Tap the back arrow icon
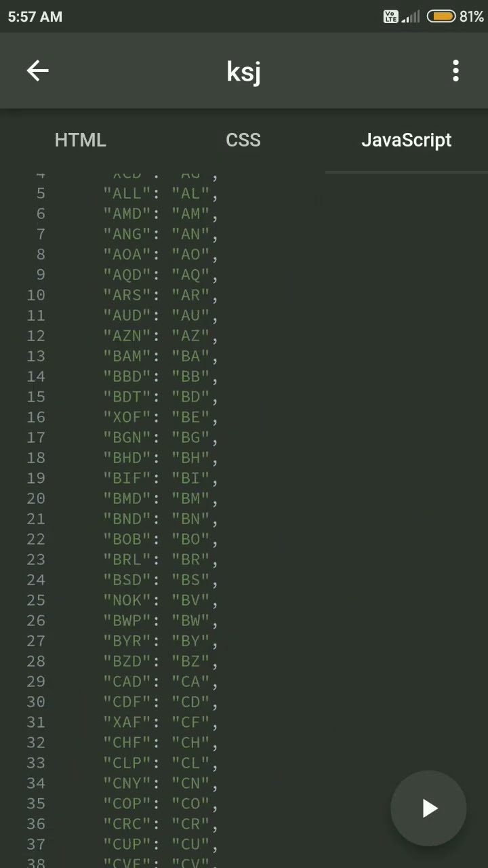488x868 pixels. point(38,71)
